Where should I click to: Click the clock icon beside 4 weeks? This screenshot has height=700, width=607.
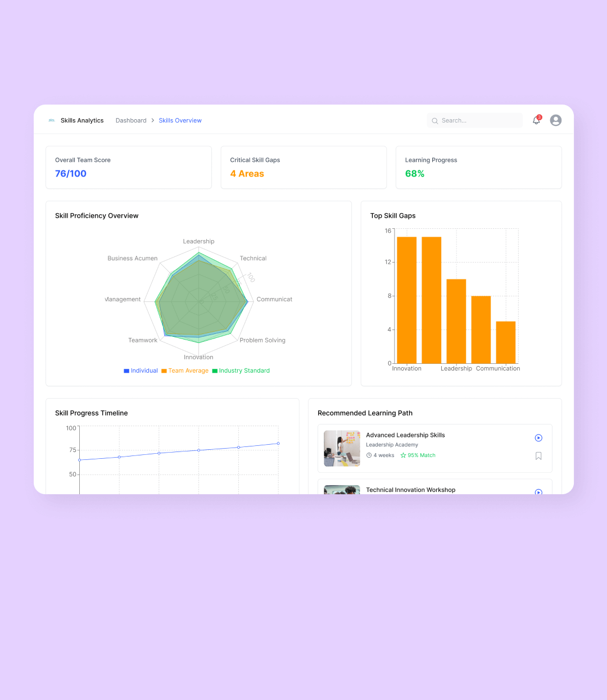(369, 455)
